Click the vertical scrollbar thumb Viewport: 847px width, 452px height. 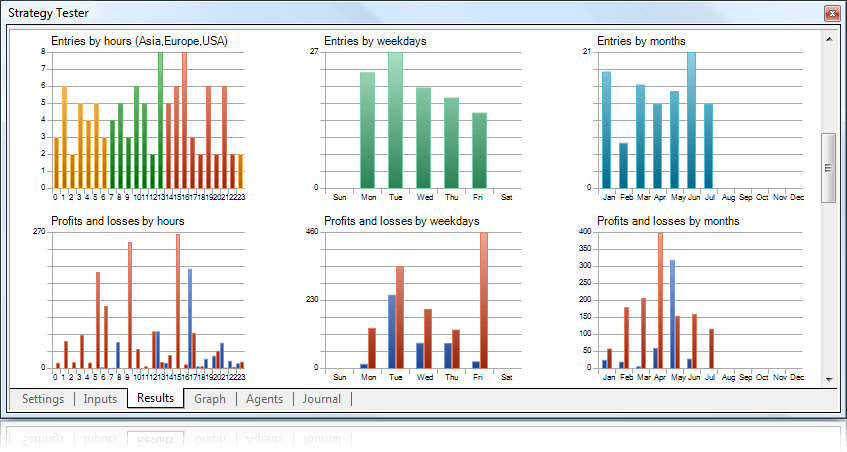pyautogui.click(x=828, y=168)
